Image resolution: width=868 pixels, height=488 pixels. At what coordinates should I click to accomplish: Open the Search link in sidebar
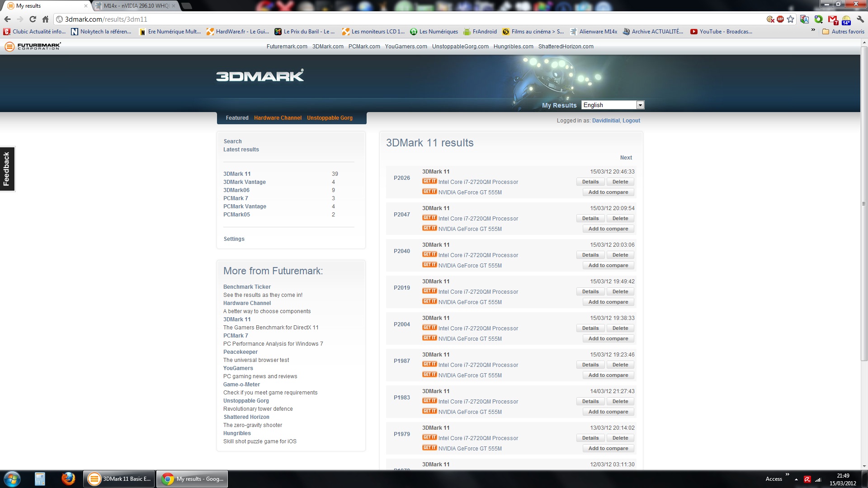(232, 141)
